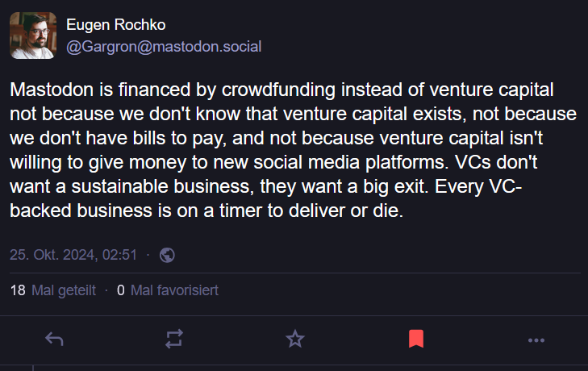Open the post permalink dated 25. Okt. 2024

click(73, 255)
